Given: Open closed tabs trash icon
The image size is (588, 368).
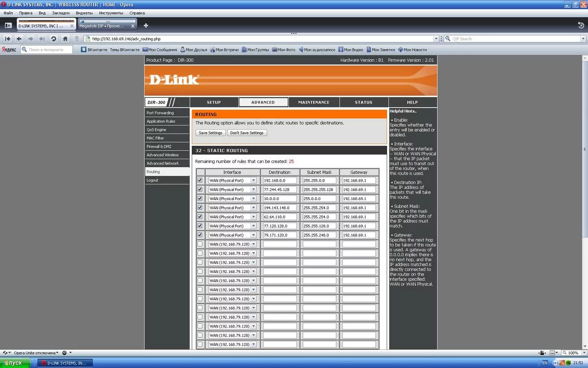Looking at the screenshot, I should 581,25.
